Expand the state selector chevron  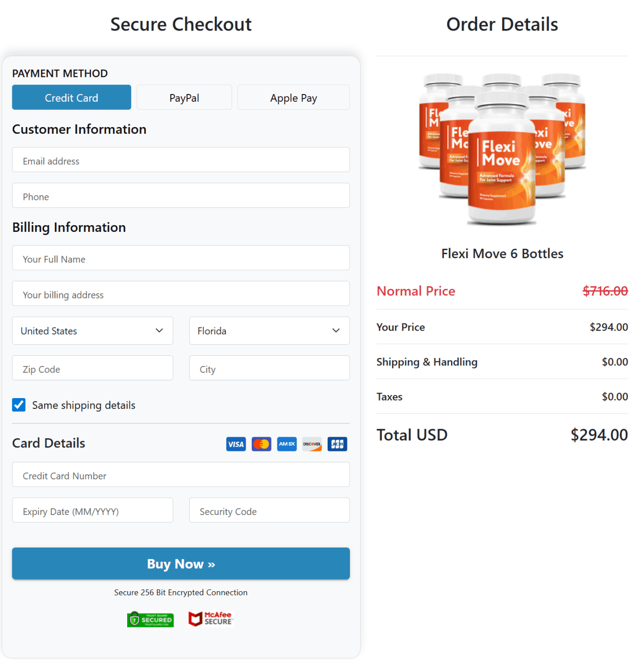coord(336,330)
